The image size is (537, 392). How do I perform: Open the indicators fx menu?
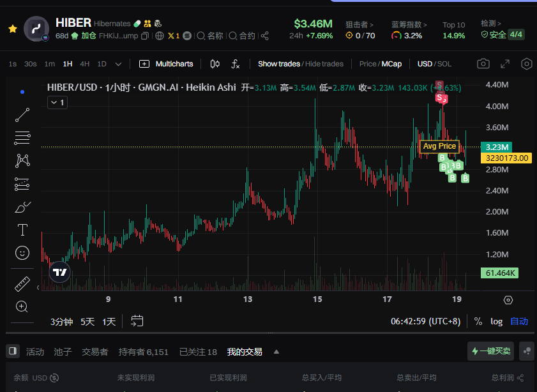point(235,64)
